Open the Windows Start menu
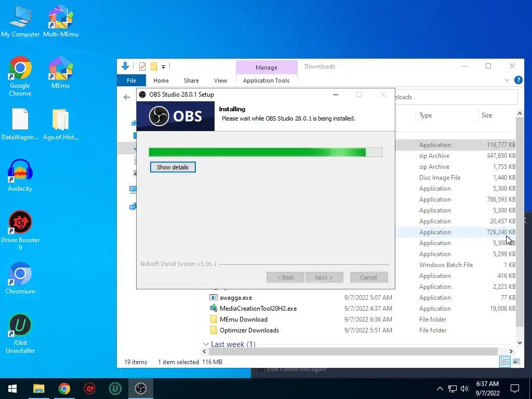532x399 pixels. (12, 389)
